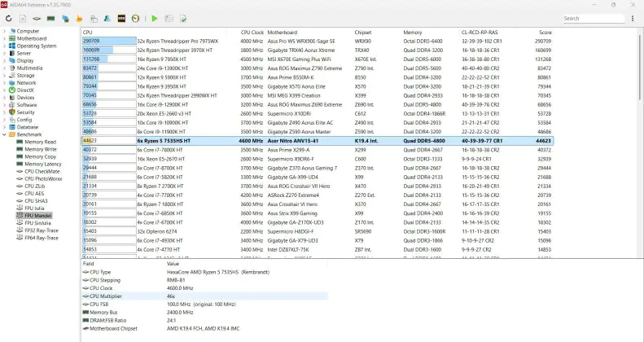Screen dimensions: 644x342
Task: Open the CPU SHA3 benchmark
Action: click(x=36, y=201)
